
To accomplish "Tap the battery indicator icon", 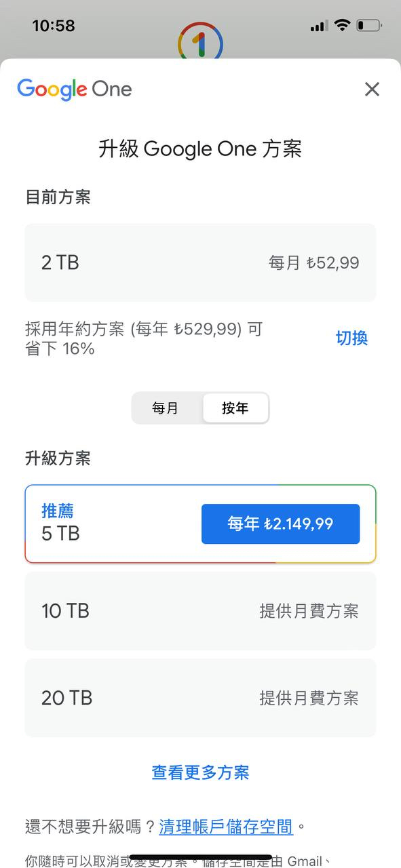I will [x=369, y=26].
